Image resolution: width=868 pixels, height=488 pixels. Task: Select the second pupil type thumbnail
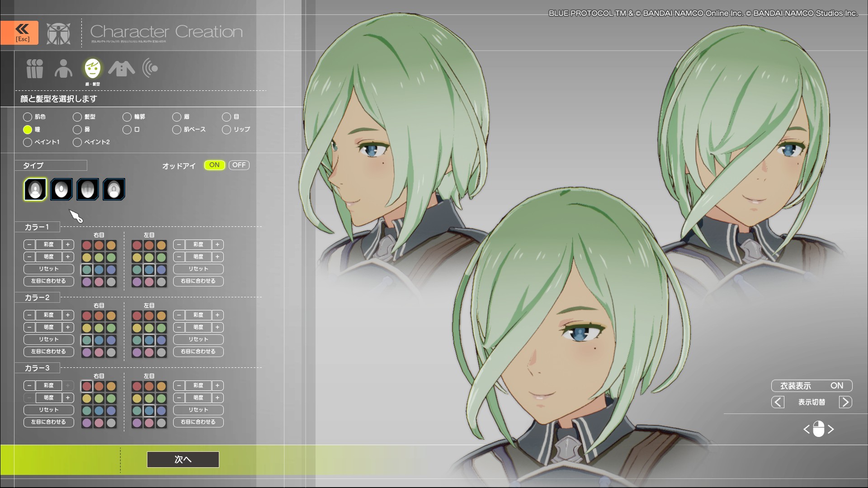coord(61,189)
